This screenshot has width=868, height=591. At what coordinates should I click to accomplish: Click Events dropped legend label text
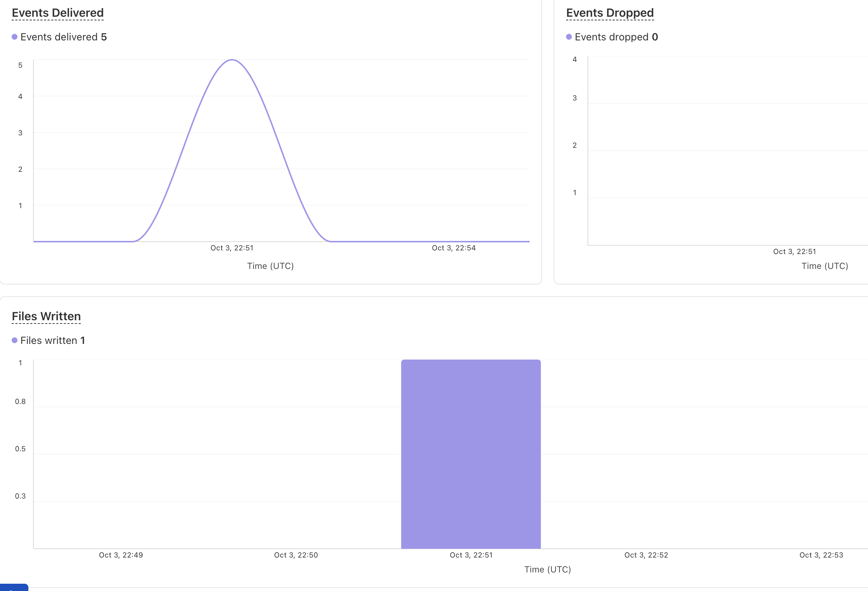click(612, 37)
